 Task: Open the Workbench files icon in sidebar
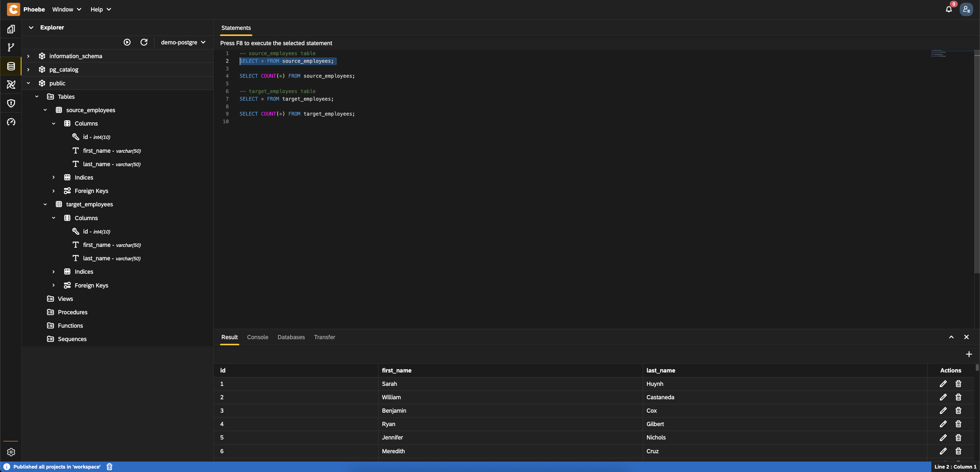tap(11, 29)
